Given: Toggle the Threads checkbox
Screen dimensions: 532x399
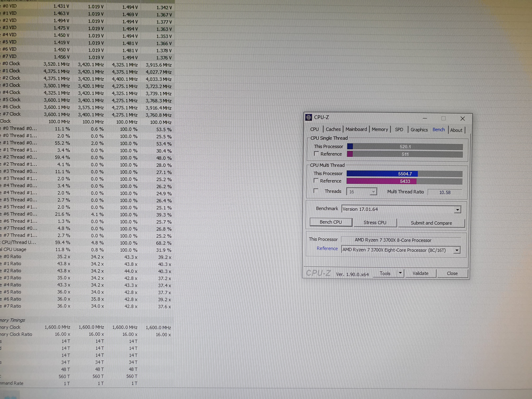Looking at the screenshot, I should [x=316, y=191].
